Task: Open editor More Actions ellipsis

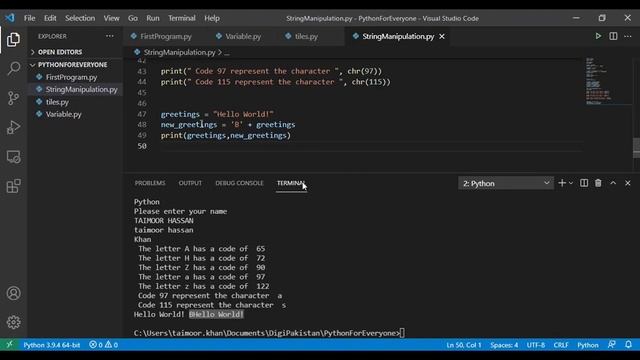Action: pos(628,36)
